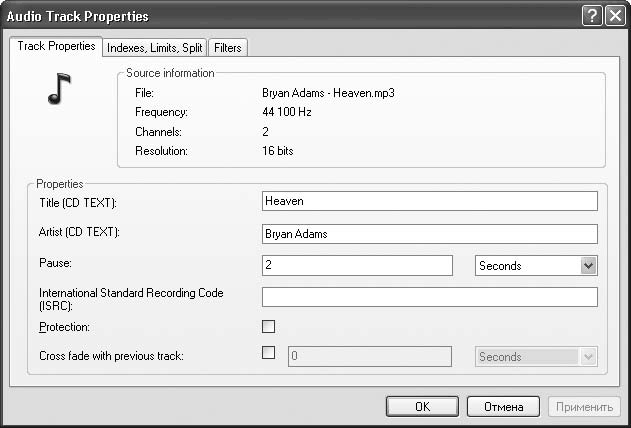Click the Применить apply button
The image size is (631, 428).
(x=584, y=407)
